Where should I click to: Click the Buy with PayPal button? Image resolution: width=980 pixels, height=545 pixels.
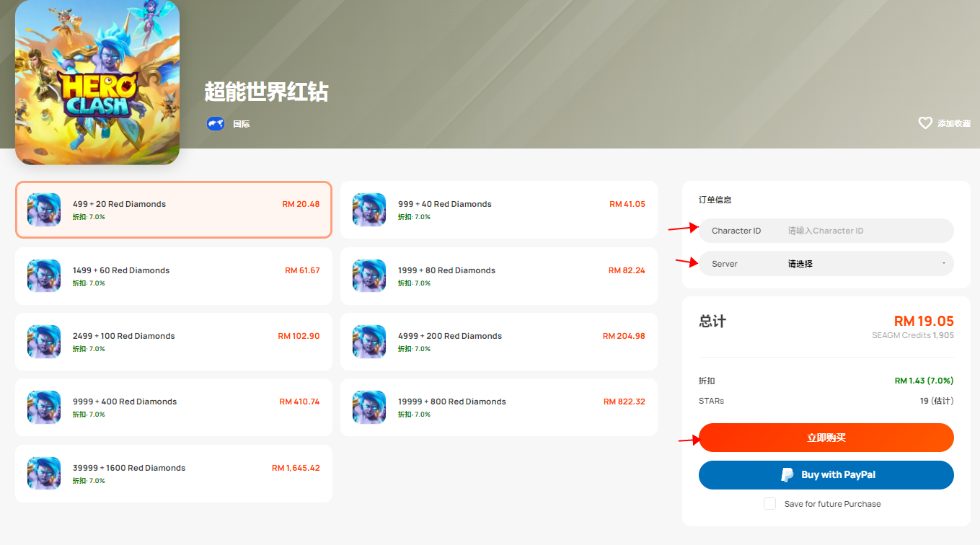coord(826,475)
